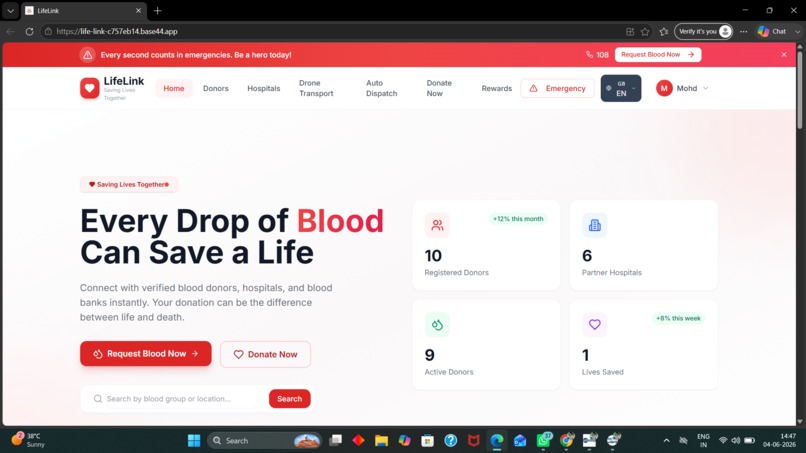Open Google Chrome from the taskbar

[566, 441]
